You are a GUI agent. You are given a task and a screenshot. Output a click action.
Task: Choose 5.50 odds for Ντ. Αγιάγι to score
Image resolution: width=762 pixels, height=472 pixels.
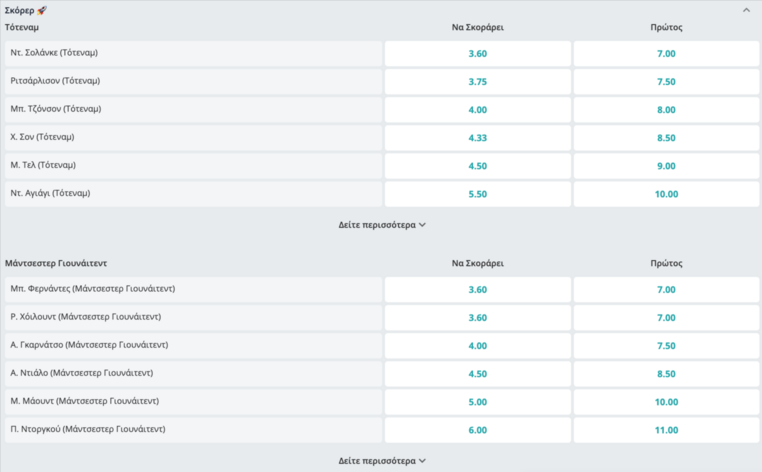click(x=478, y=194)
